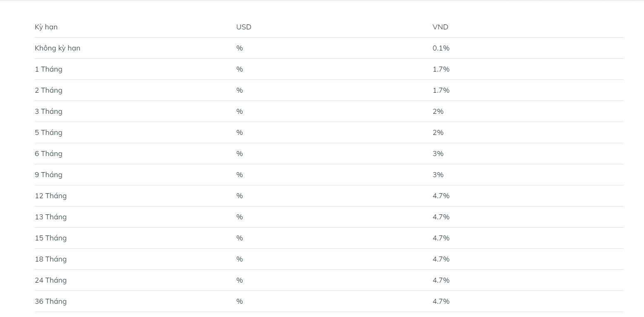Screen dimensions: 644x317
Task: Click the USD percent cell for 24 Tháng
Action: [x=239, y=280]
